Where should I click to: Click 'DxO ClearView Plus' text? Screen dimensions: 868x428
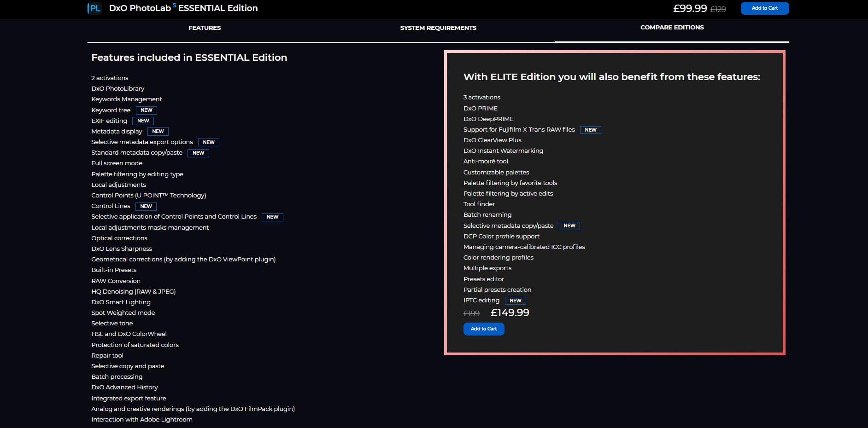pyautogui.click(x=493, y=140)
